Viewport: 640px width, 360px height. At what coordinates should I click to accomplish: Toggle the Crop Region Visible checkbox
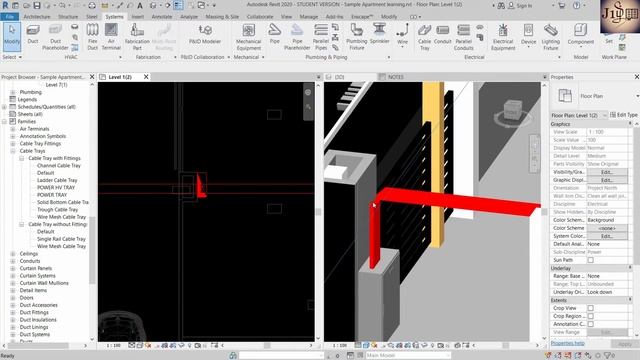click(x=590, y=316)
